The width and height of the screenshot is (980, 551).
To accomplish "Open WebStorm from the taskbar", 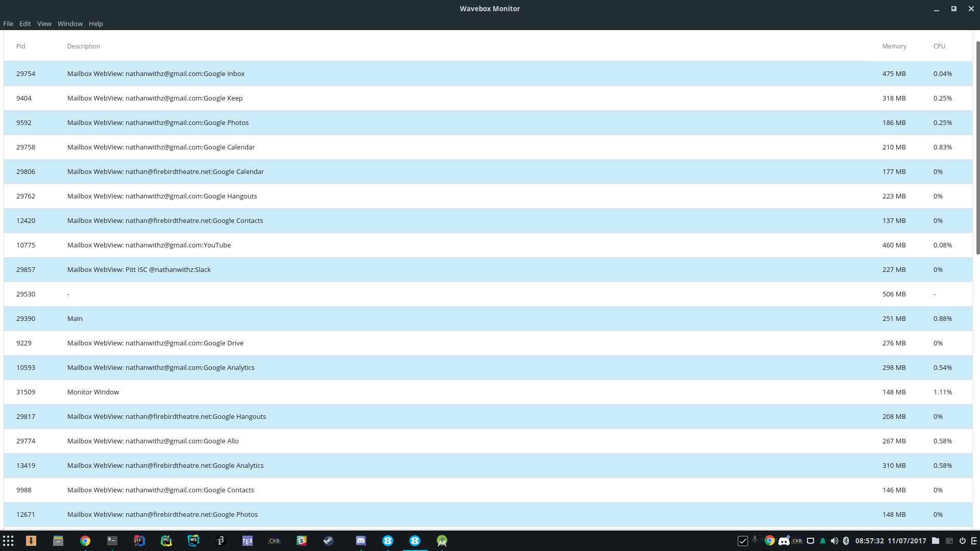I will [x=193, y=541].
